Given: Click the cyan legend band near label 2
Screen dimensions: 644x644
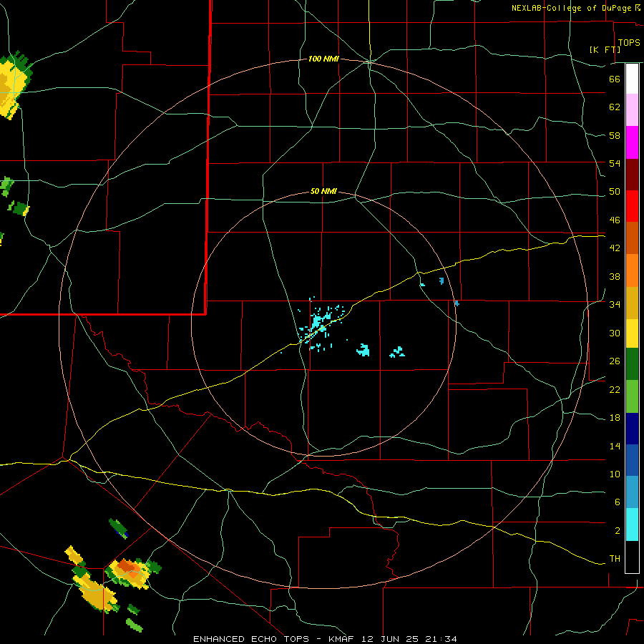Looking at the screenshot, I should click(632, 525).
